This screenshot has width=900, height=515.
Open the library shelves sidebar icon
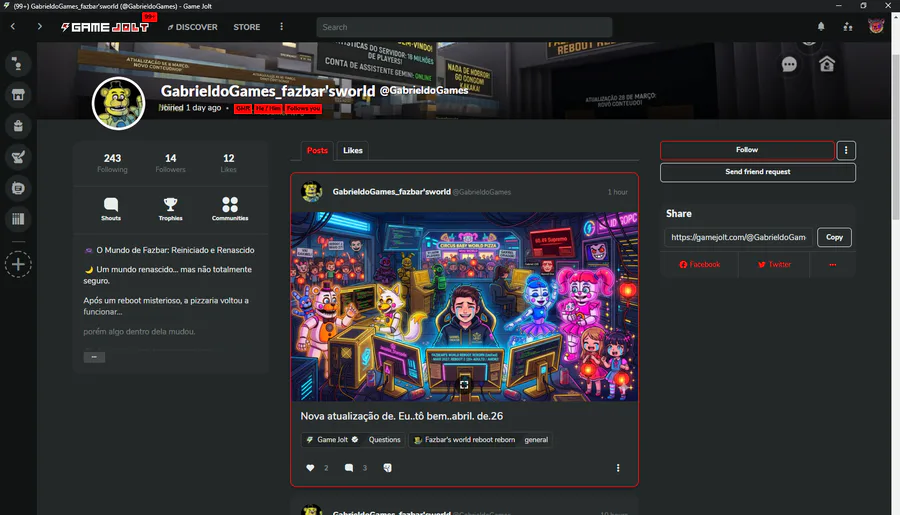(x=18, y=219)
